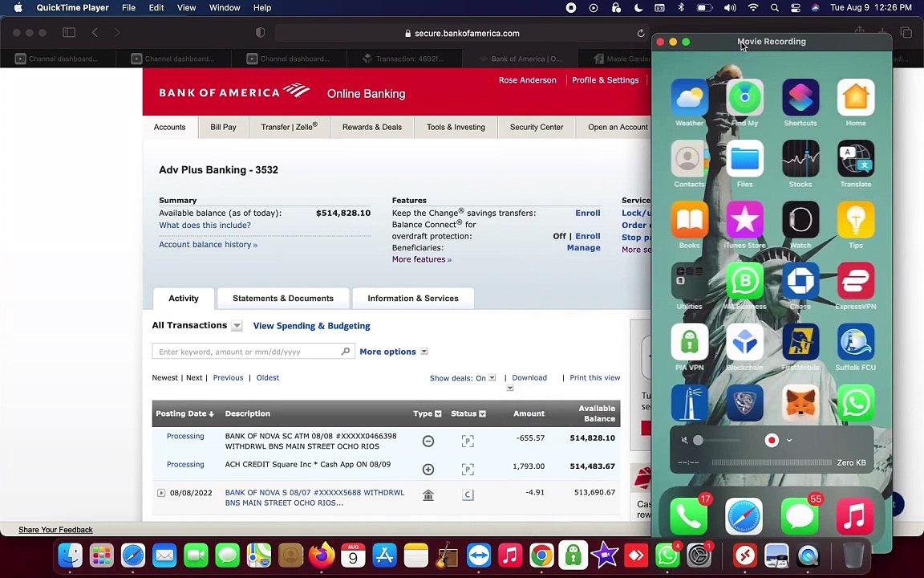
Task: Click Enroll for Keep the Change savings
Action: 587,213
